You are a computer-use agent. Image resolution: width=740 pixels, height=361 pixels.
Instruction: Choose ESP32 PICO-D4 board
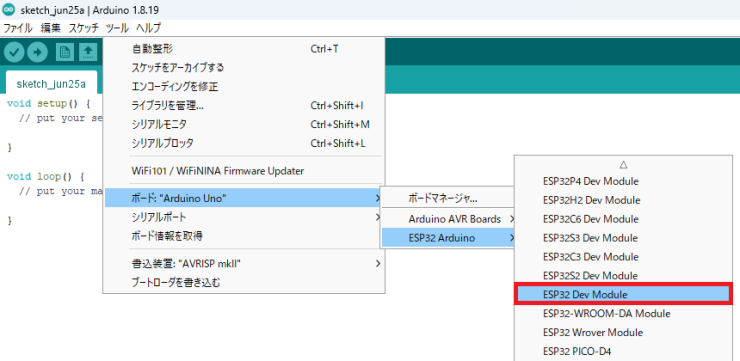tap(577, 351)
